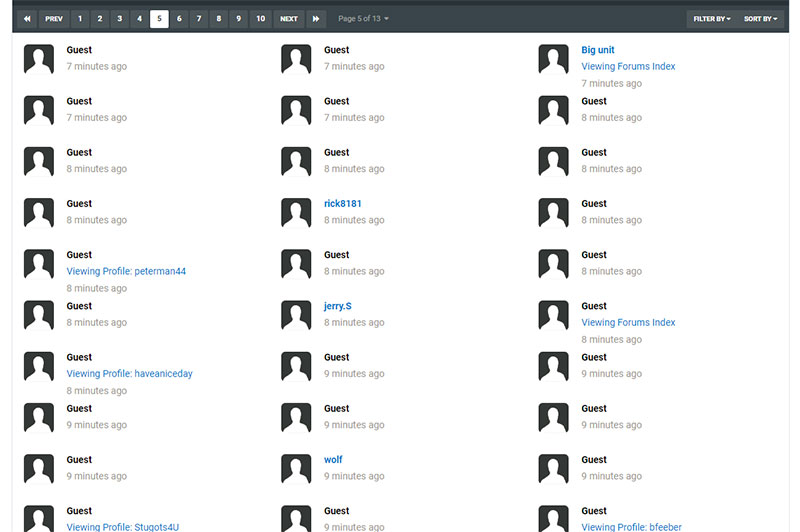Click 8 minutes ago under rick8181

(x=354, y=220)
